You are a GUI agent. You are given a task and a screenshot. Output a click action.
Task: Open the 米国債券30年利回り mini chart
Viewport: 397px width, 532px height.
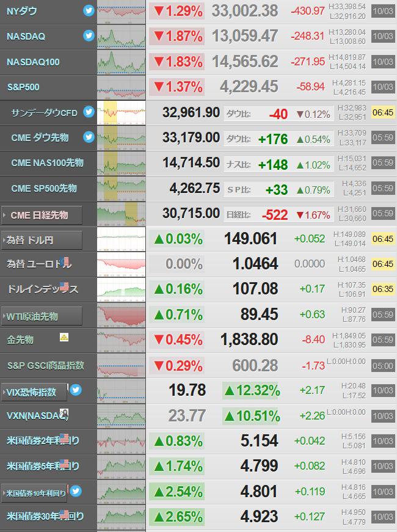(x=121, y=517)
